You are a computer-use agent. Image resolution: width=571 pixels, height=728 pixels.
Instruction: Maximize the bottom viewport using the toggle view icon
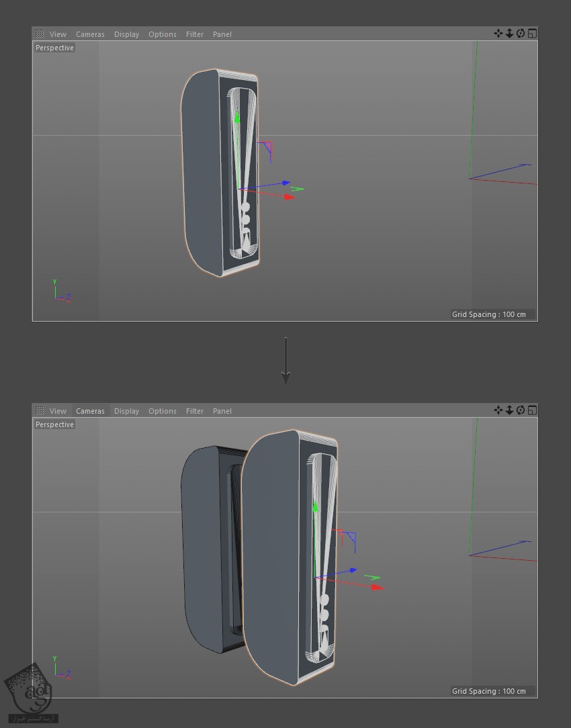click(x=532, y=410)
